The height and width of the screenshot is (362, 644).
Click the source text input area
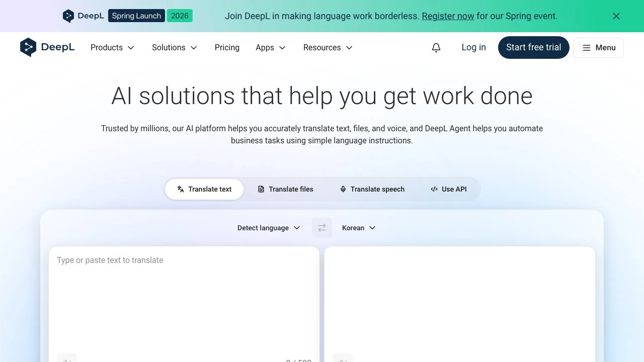(x=184, y=304)
